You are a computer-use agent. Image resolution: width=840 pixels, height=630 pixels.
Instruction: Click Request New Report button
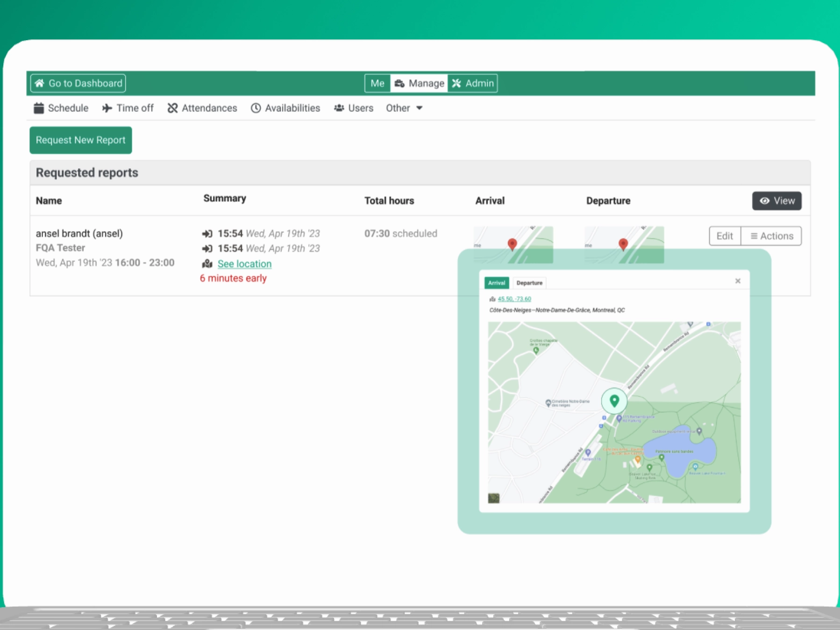81,140
